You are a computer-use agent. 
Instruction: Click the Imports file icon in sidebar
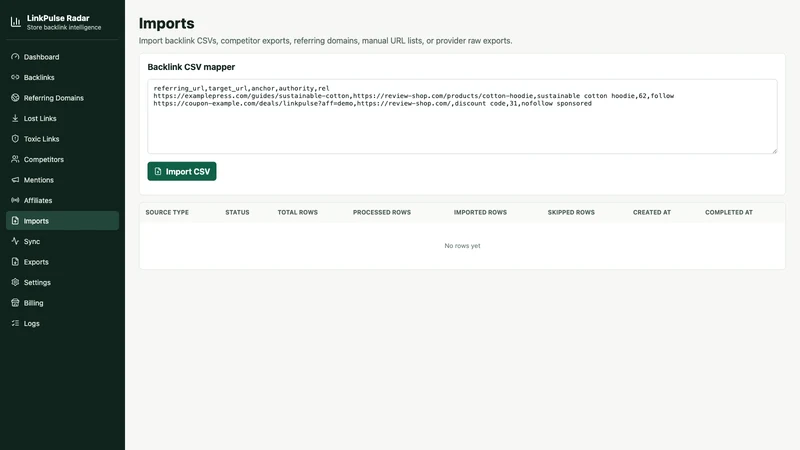[x=15, y=220]
